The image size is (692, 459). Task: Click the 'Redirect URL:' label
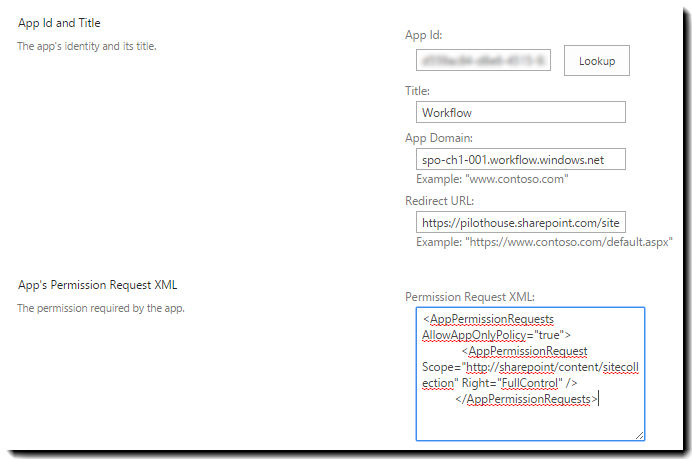click(x=440, y=201)
